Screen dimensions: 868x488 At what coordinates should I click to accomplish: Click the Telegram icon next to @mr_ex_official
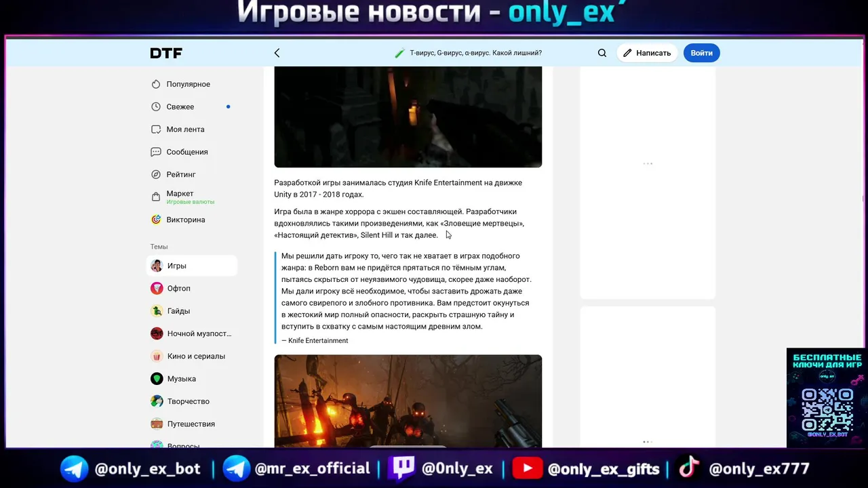pos(237,469)
